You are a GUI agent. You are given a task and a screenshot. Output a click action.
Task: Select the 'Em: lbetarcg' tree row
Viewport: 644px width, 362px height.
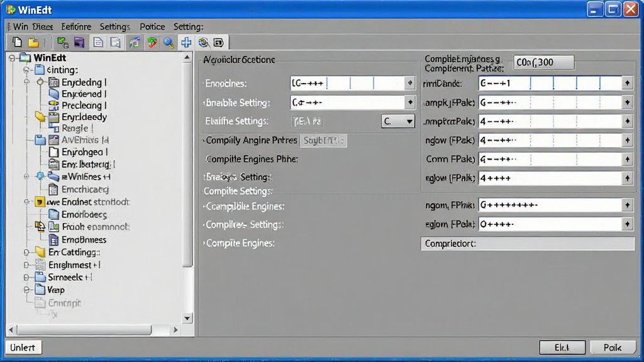tap(88, 165)
